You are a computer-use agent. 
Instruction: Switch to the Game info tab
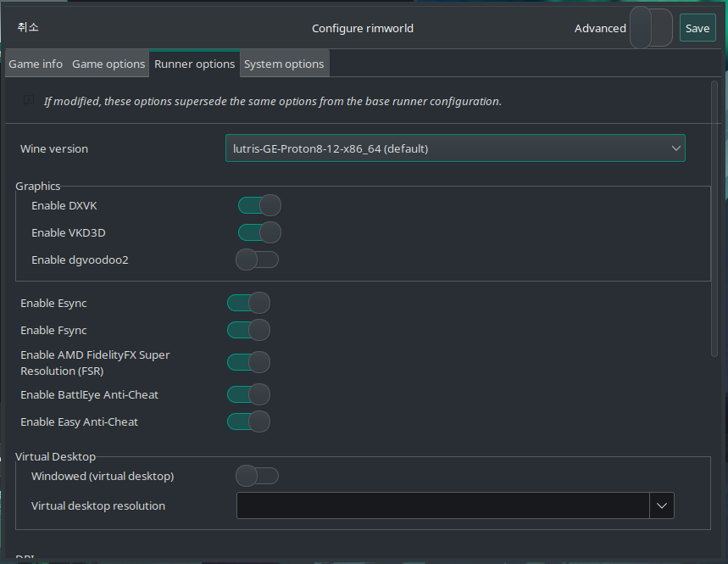[x=36, y=64]
